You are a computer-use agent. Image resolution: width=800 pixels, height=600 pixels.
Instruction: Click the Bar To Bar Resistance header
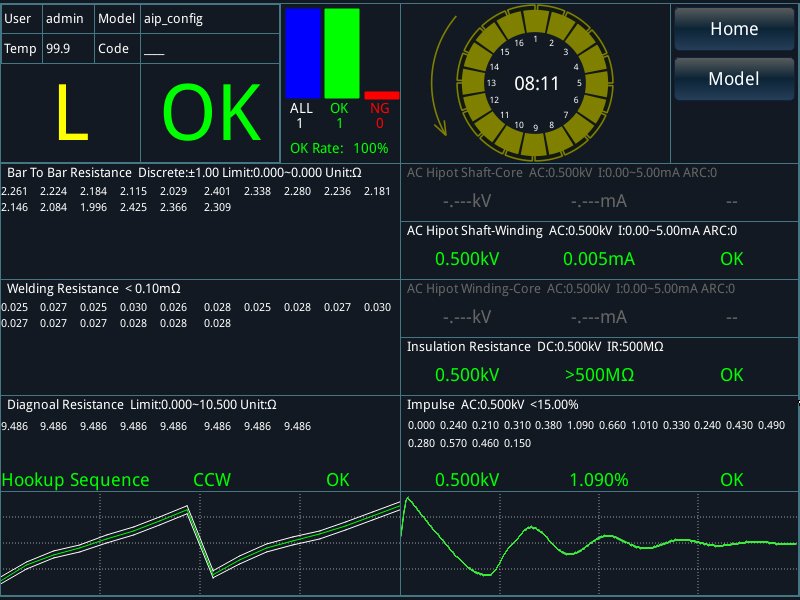pyautogui.click(x=184, y=173)
